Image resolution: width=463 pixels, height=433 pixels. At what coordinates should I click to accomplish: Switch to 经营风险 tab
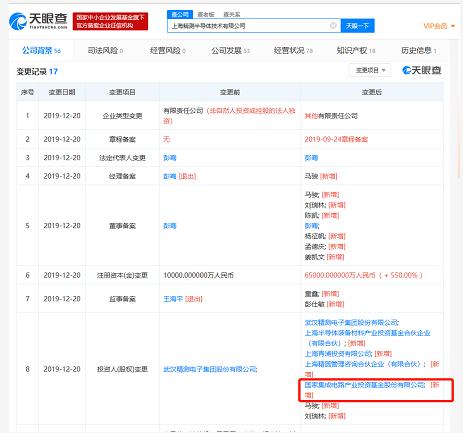[168, 51]
